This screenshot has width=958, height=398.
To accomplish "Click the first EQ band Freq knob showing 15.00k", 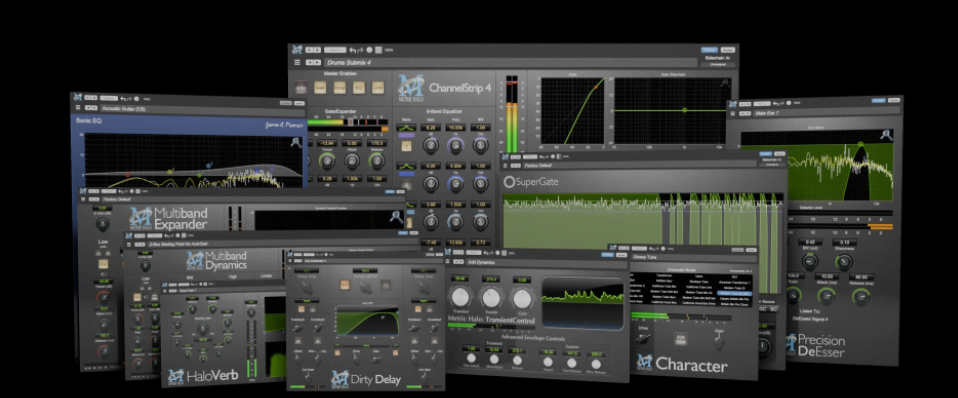I will tap(456, 146).
